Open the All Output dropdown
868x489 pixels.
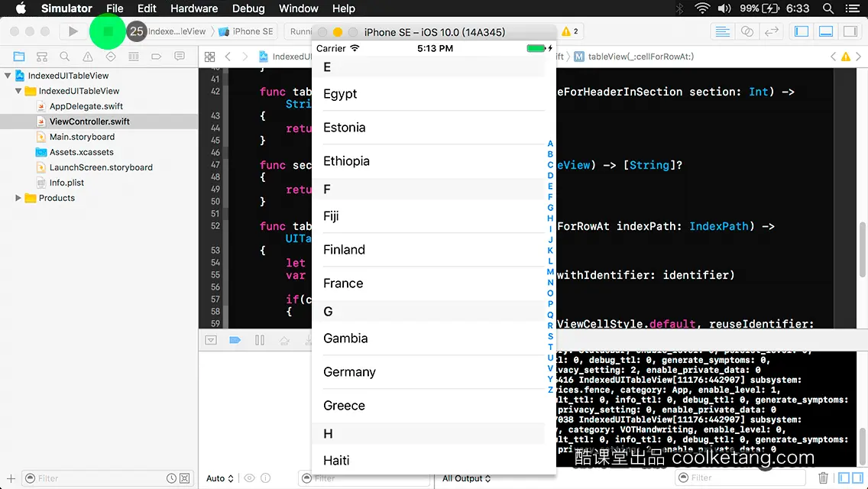(x=466, y=478)
